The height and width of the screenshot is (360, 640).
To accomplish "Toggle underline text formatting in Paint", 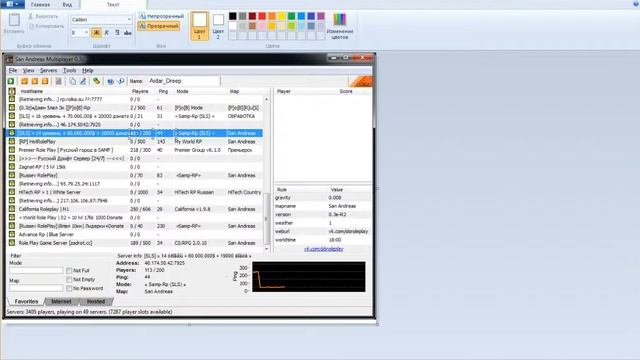I will (x=117, y=32).
